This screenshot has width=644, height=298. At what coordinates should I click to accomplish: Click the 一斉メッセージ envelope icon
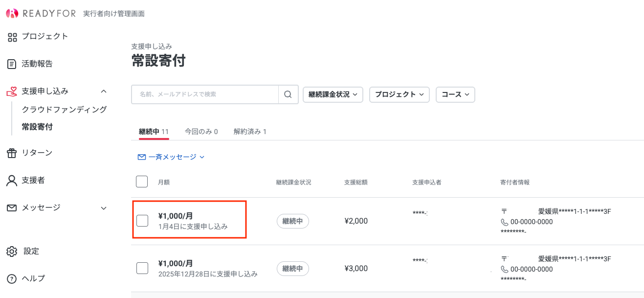(x=142, y=157)
